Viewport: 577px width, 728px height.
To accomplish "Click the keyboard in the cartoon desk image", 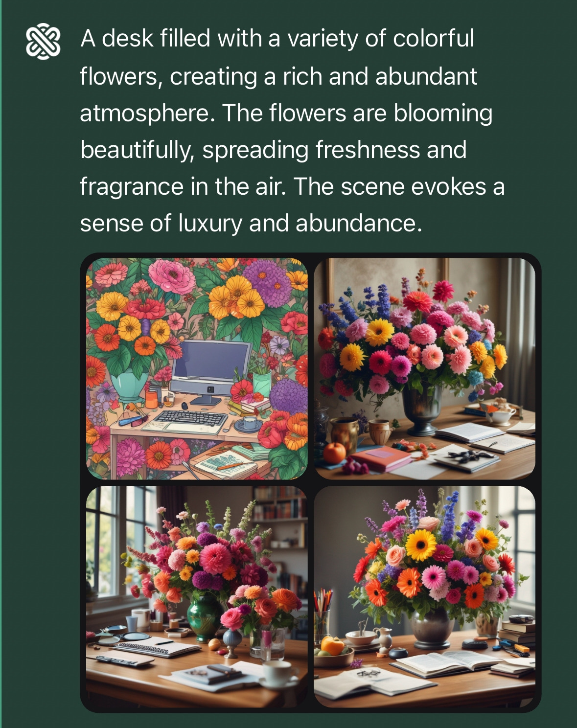I will click(190, 419).
